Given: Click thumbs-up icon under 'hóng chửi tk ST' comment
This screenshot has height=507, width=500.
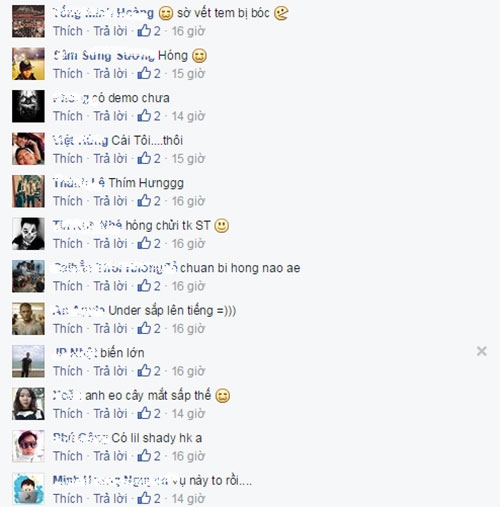Looking at the screenshot, I should coord(144,243).
